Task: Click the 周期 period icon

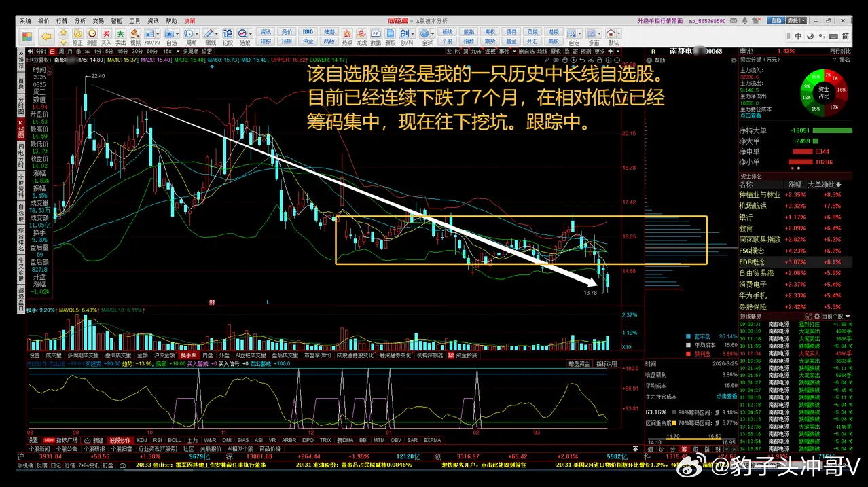Action: (x=190, y=37)
